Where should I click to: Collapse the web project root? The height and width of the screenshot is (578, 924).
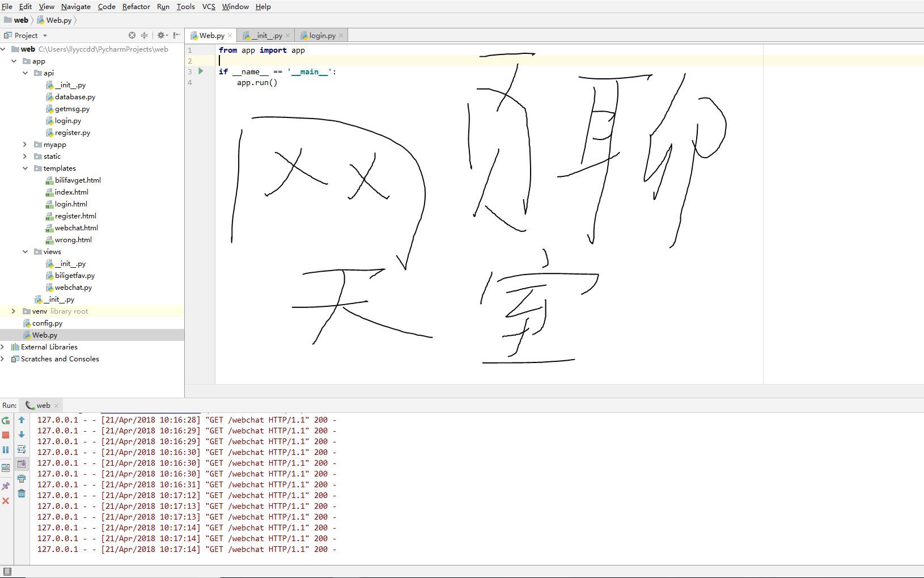coord(3,49)
